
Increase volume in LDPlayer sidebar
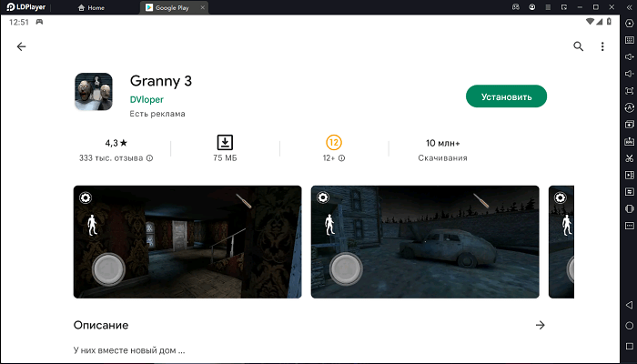[630, 56]
